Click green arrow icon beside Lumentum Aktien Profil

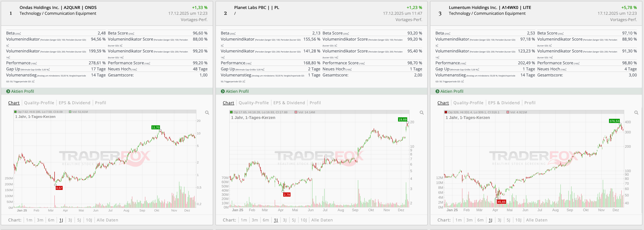point(437,91)
